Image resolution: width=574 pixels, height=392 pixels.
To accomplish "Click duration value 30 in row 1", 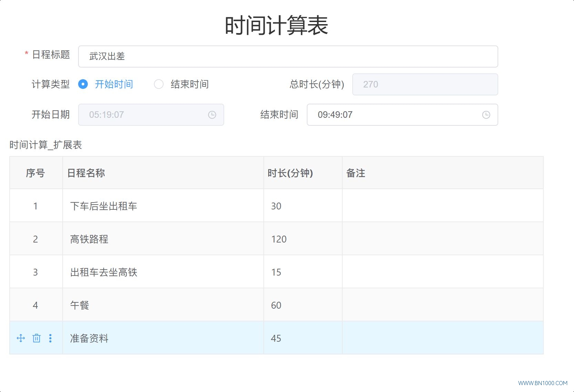I will (x=276, y=206).
